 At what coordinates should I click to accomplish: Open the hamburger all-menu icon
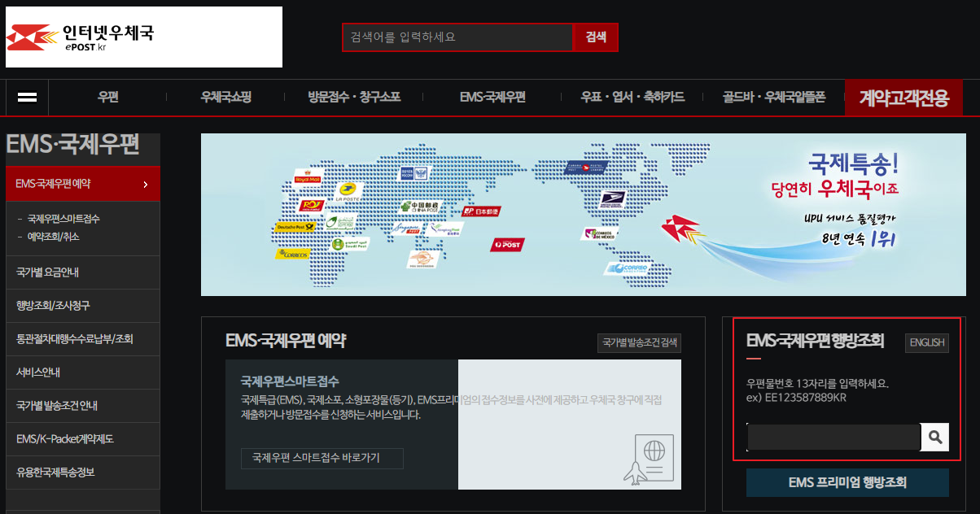pos(28,98)
